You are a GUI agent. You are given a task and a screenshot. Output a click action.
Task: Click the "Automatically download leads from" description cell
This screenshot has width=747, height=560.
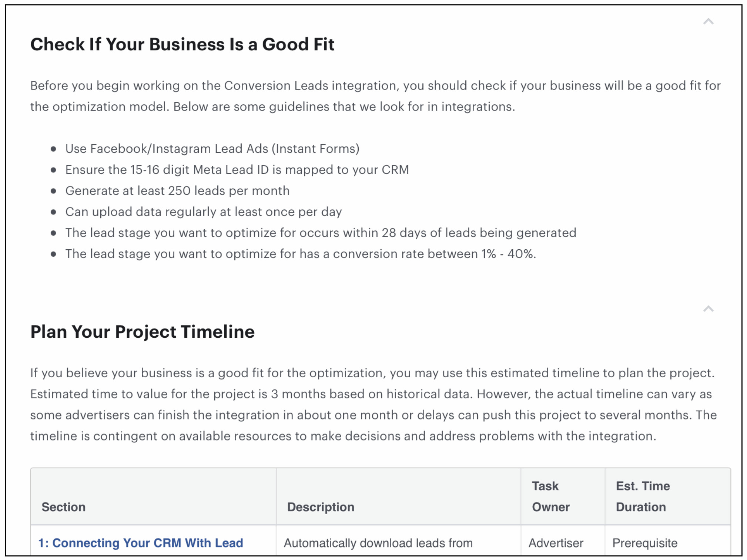[x=378, y=543]
